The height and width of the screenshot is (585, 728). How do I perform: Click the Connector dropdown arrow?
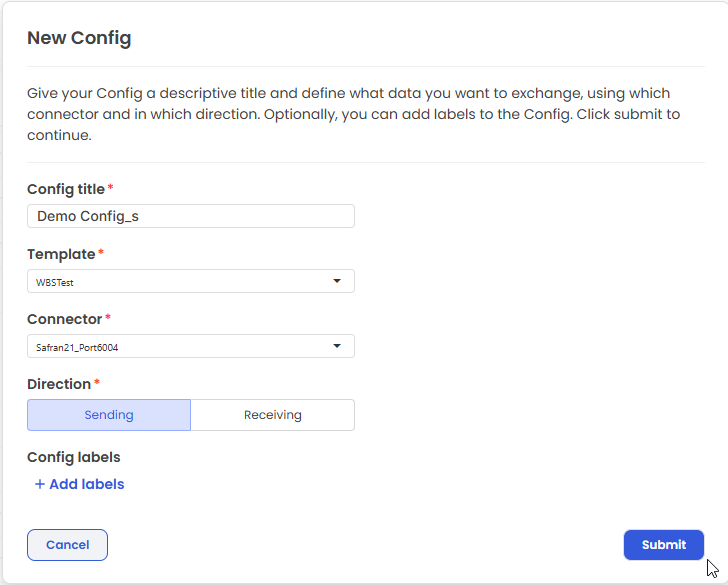(337, 346)
